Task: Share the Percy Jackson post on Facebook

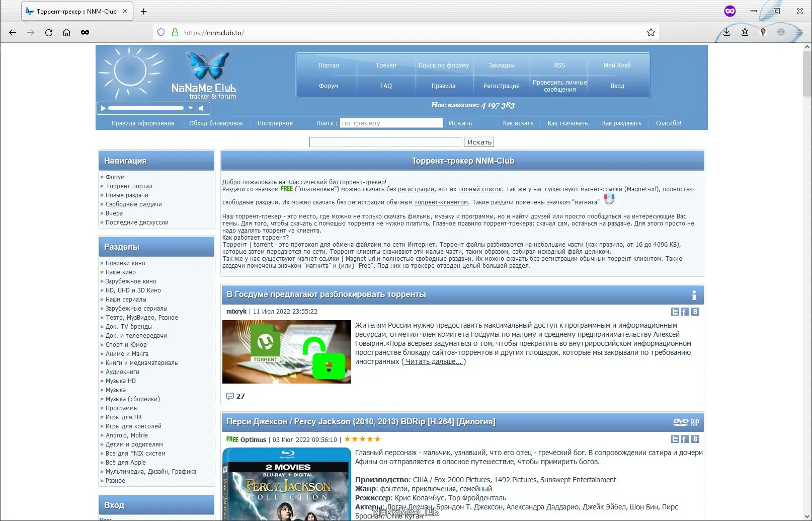Action: point(685,439)
